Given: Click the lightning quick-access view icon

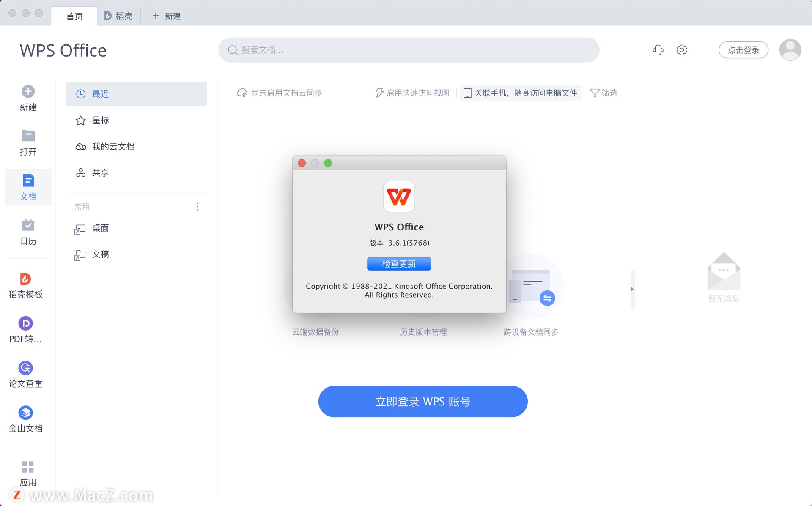Looking at the screenshot, I should [379, 93].
